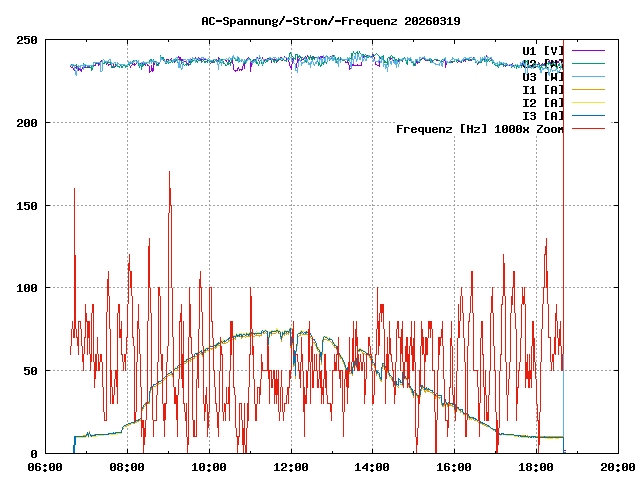Select the I2 [A] legend label
This screenshot has height=480, width=640.
pyautogui.click(x=542, y=102)
